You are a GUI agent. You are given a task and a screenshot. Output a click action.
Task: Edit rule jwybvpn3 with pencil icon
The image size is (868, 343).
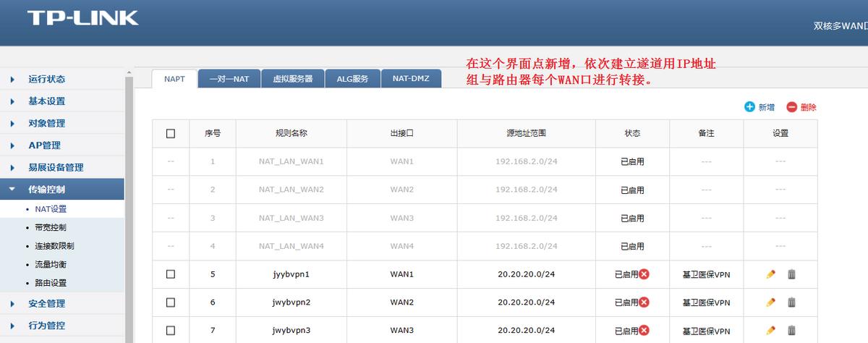point(770,330)
